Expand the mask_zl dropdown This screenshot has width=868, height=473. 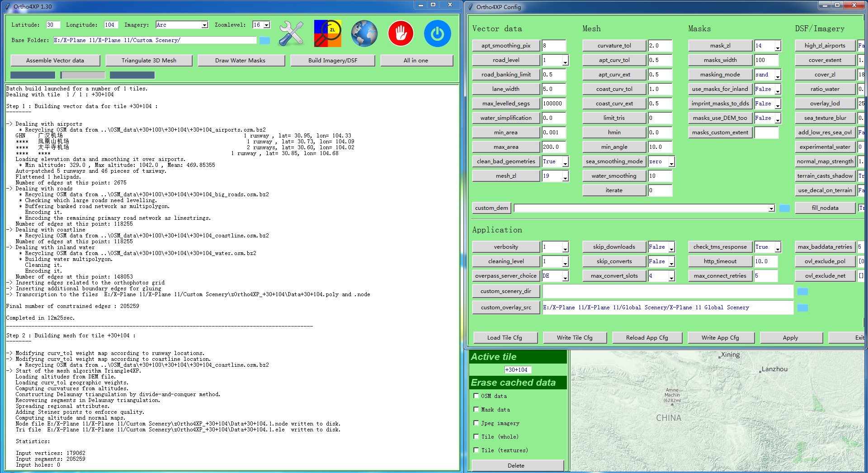(778, 46)
